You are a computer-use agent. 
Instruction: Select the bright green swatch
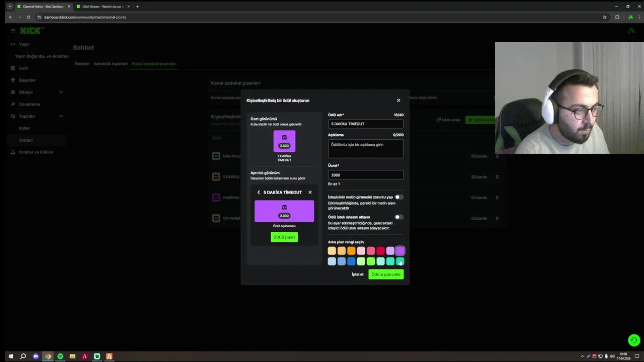pos(371,261)
